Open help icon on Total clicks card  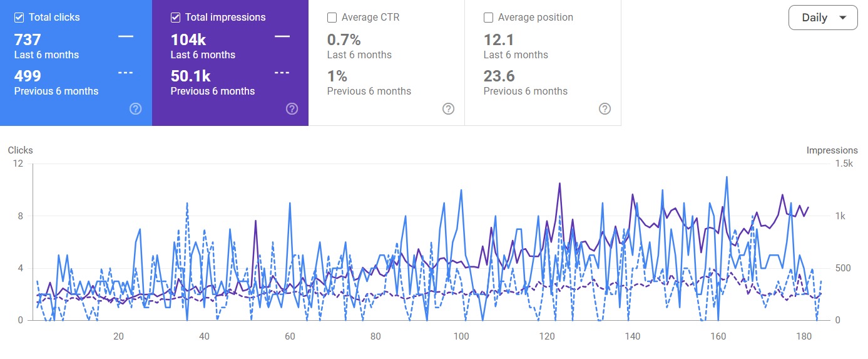[136, 109]
